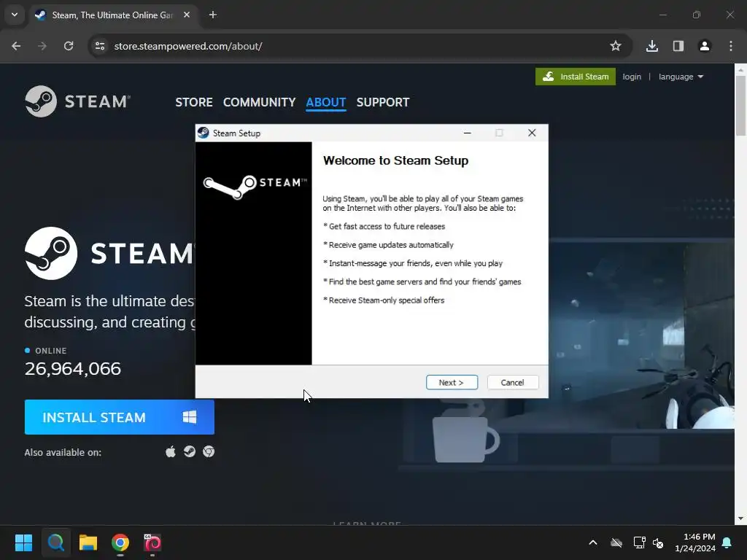Click the pink recorder taskbar icon
The width and height of the screenshot is (747, 560).
[x=152, y=542]
